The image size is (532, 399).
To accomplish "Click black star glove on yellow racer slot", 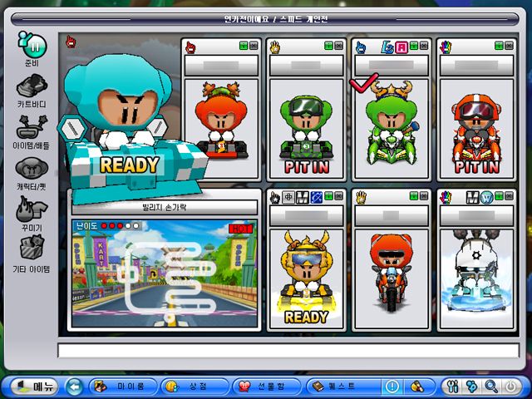I will (x=275, y=198).
